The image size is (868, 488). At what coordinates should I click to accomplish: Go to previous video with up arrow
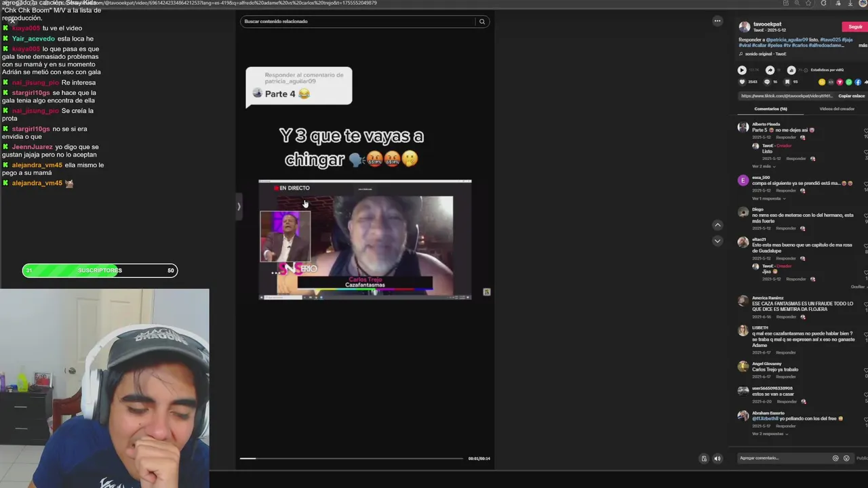click(x=717, y=225)
